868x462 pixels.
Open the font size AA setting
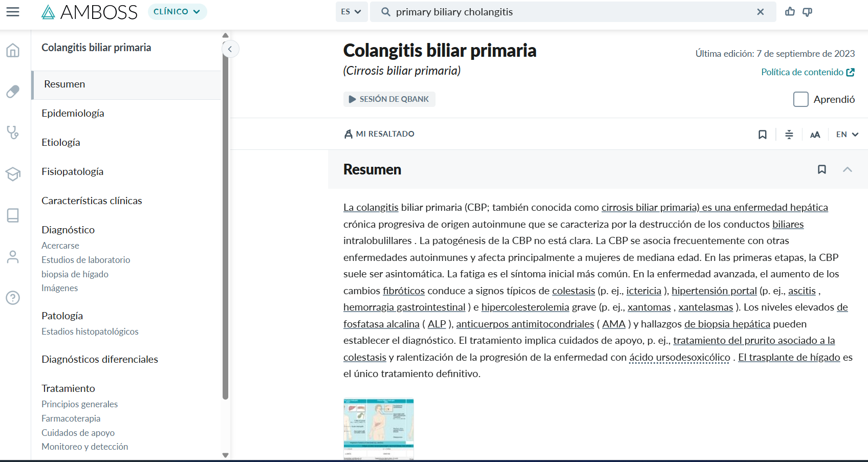tap(815, 135)
